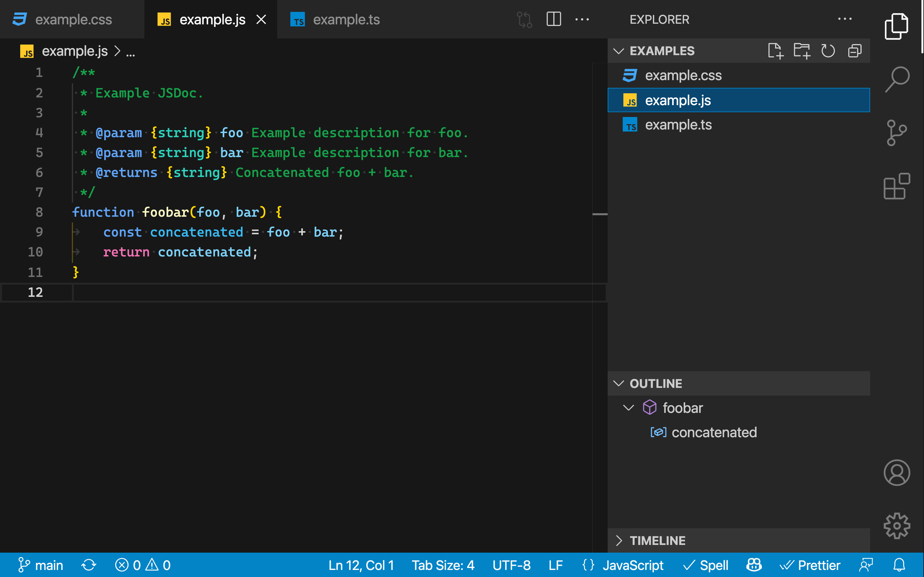
Task: Click the New Folder icon in Explorer
Action: (x=801, y=51)
